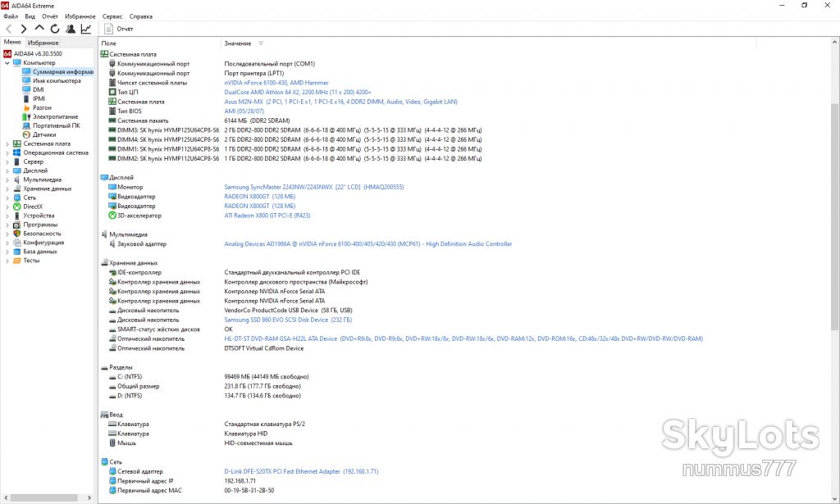Viewport: 840px width, 504px height.
Task: Click the line graph toolbar icon
Action: [85, 29]
